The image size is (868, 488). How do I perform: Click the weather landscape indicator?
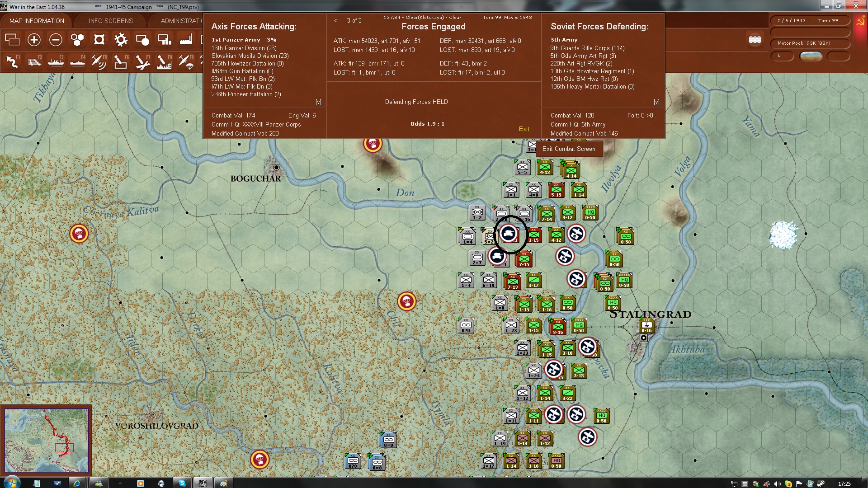(x=811, y=56)
